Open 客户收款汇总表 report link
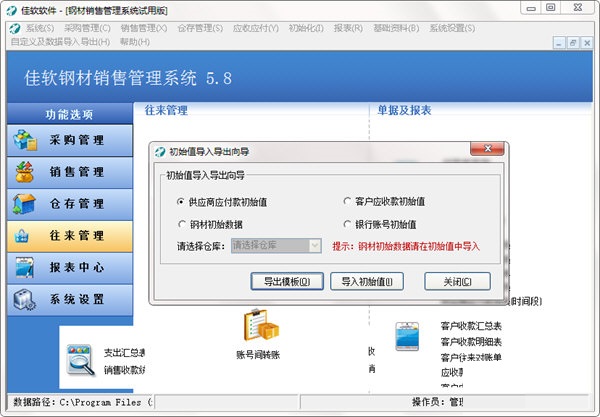 coord(471,326)
